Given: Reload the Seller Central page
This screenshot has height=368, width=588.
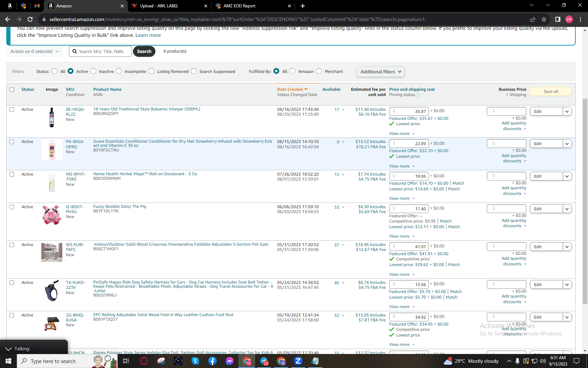Looking at the screenshot, I should [x=30, y=19].
